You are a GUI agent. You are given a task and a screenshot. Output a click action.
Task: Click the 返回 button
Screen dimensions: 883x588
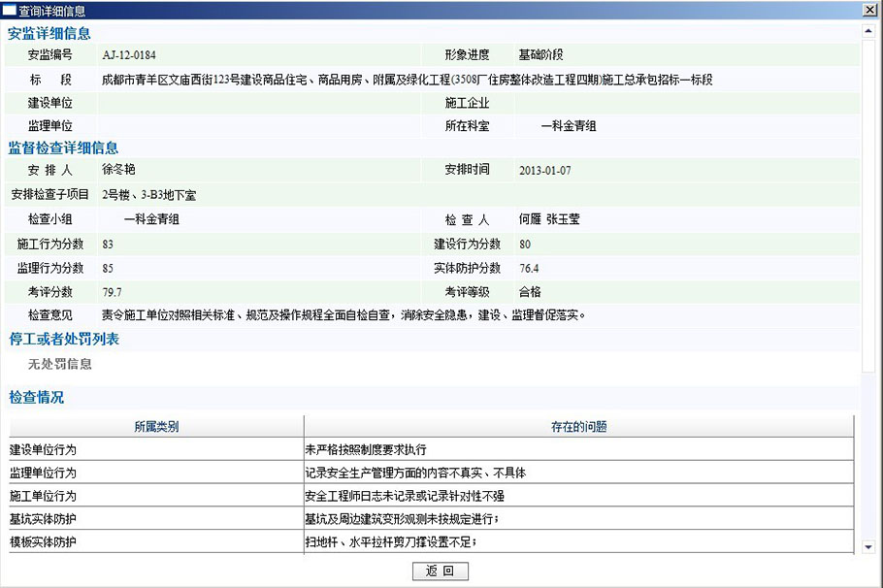tap(440, 572)
